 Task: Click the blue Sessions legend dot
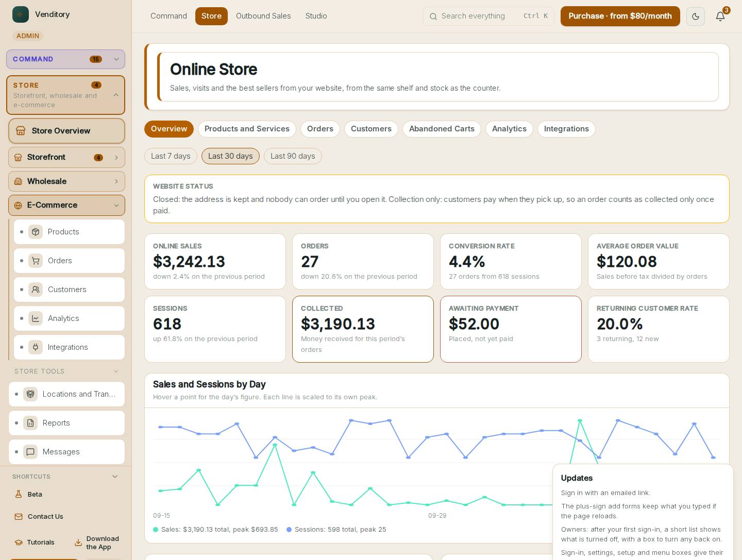click(289, 530)
